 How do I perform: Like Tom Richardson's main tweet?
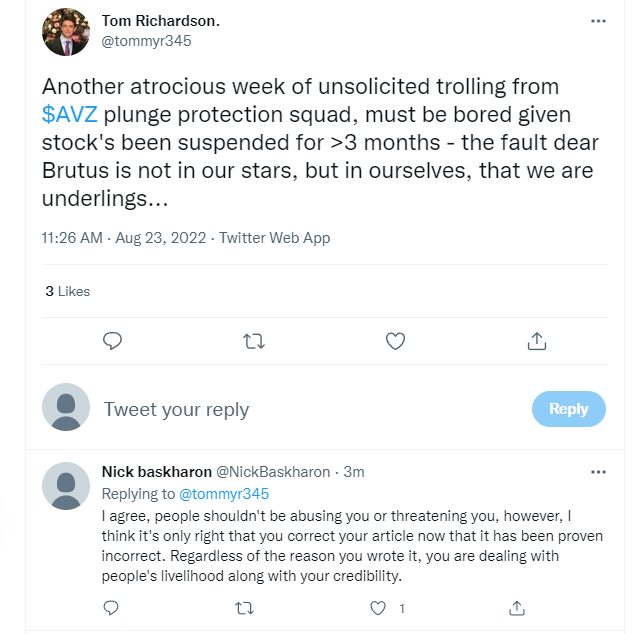pos(395,341)
